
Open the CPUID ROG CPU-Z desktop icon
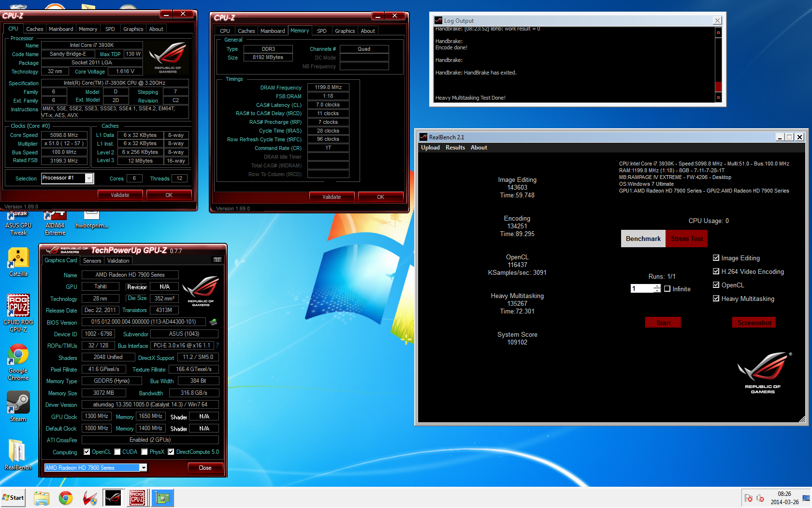coord(18,313)
